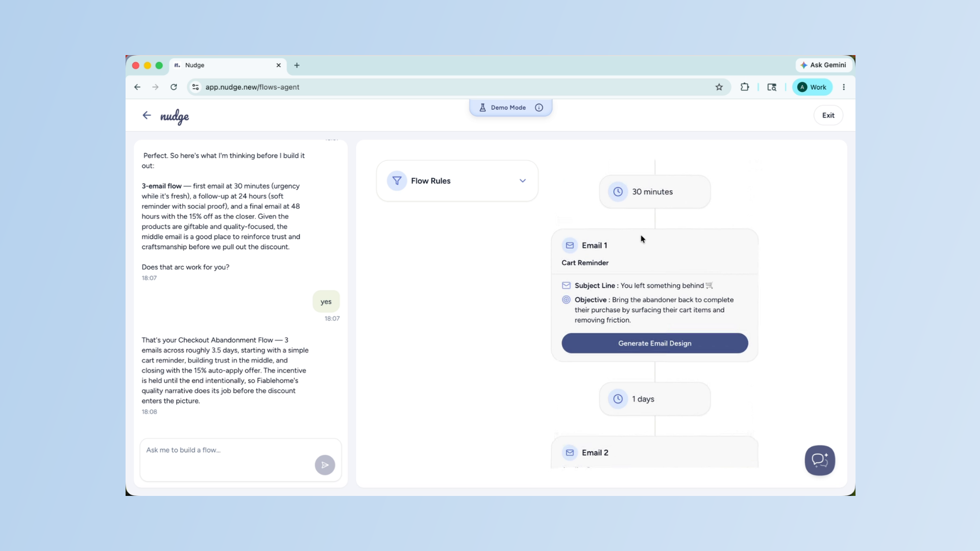The height and width of the screenshot is (551, 980).
Task: Bookmark this page with the star icon
Action: coord(719,87)
